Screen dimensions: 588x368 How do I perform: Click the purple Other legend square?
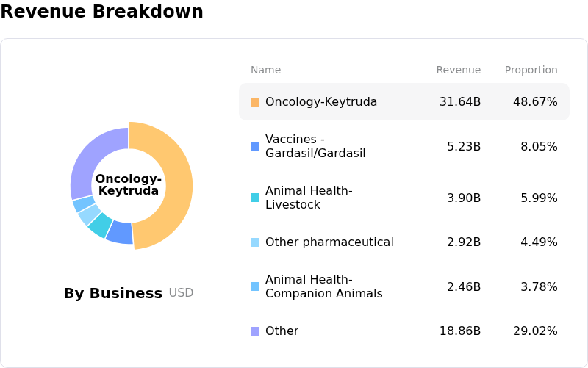click(255, 331)
